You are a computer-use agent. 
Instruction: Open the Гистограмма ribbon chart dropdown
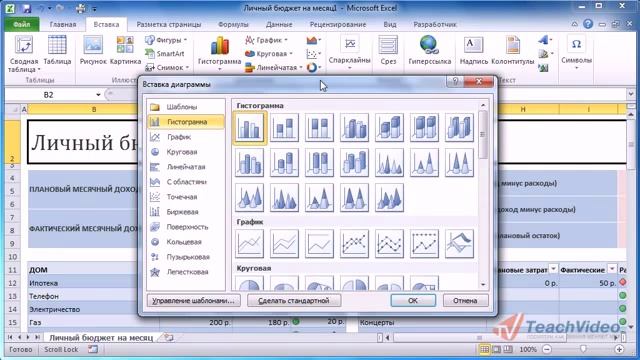tap(220, 53)
